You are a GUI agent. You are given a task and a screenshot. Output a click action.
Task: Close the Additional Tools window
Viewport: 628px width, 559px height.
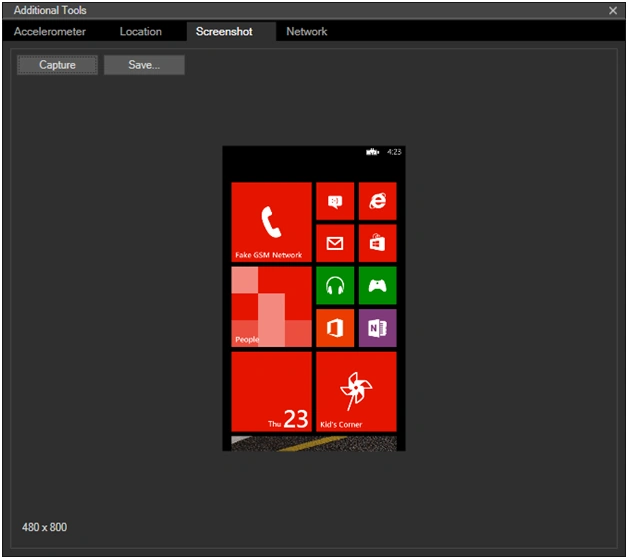click(612, 10)
